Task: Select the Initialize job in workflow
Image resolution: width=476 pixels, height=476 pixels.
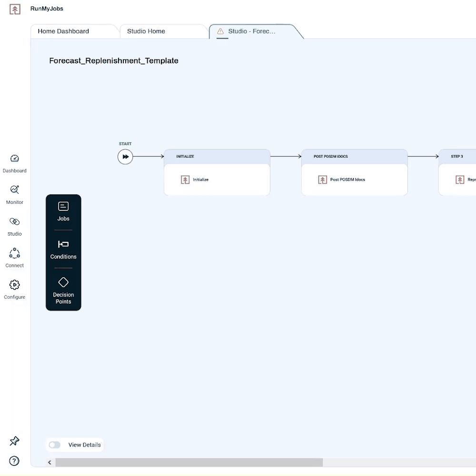Action: tap(200, 180)
